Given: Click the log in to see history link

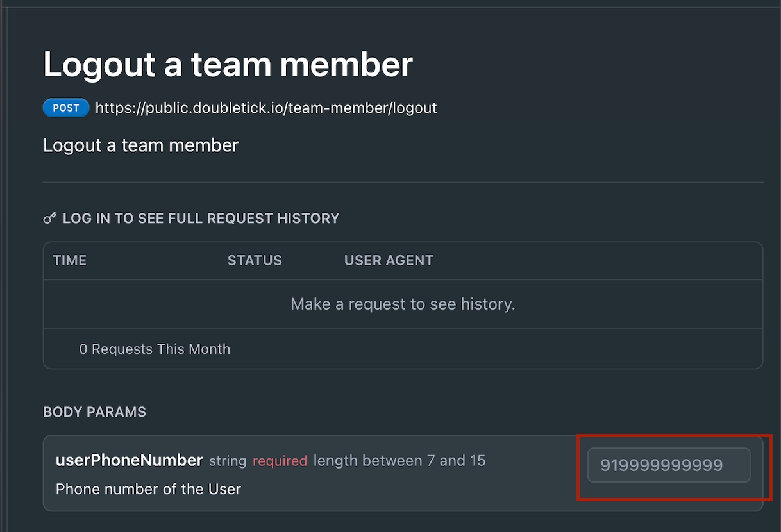Looking at the screenshot, I should (x=201, y=219).
